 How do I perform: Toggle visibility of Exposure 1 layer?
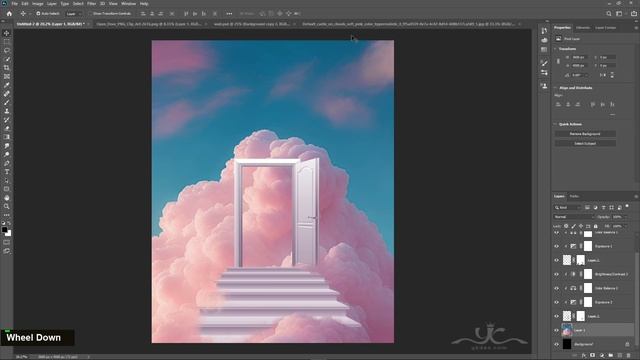(556, 246)
